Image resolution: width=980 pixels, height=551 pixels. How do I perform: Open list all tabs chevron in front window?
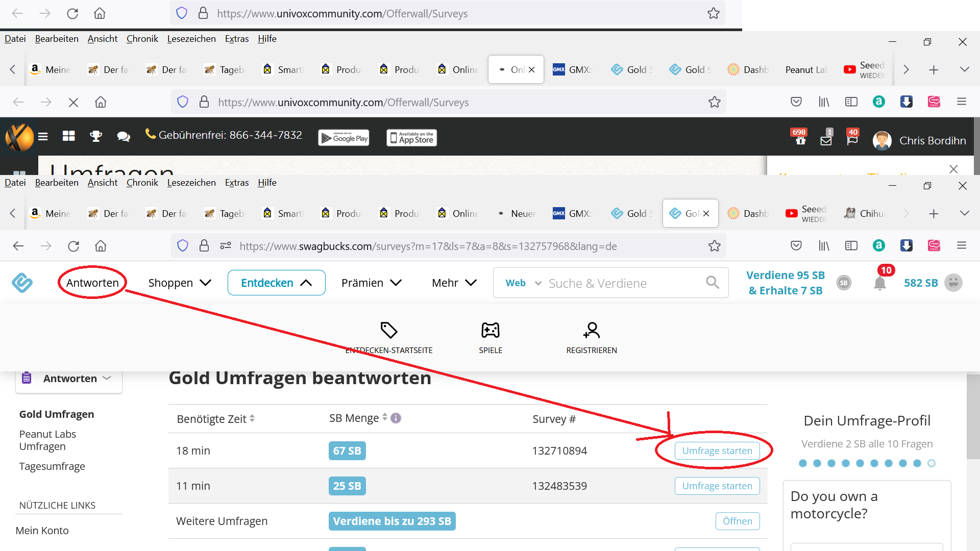click(964, 213)
